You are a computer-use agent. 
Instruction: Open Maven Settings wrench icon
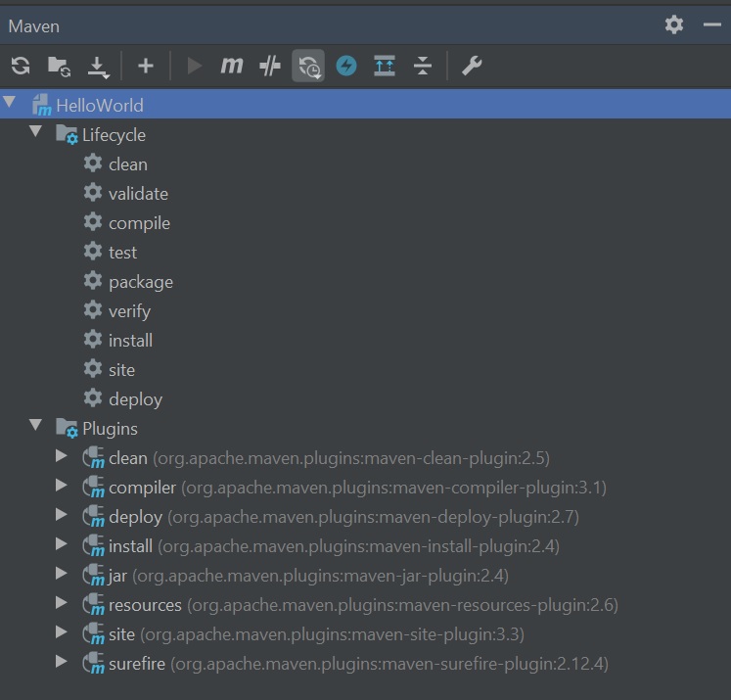[472, 67]
